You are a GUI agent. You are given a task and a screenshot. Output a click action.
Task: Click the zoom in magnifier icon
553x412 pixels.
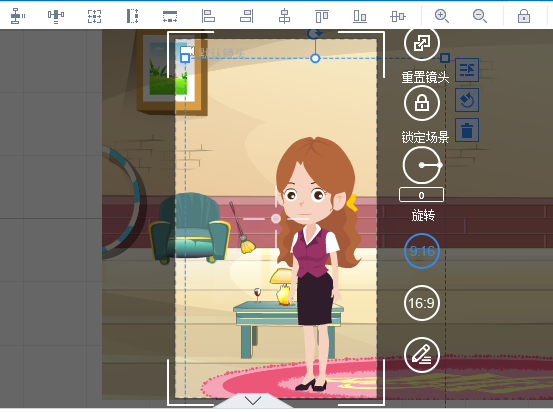click(x=442, y=16)
